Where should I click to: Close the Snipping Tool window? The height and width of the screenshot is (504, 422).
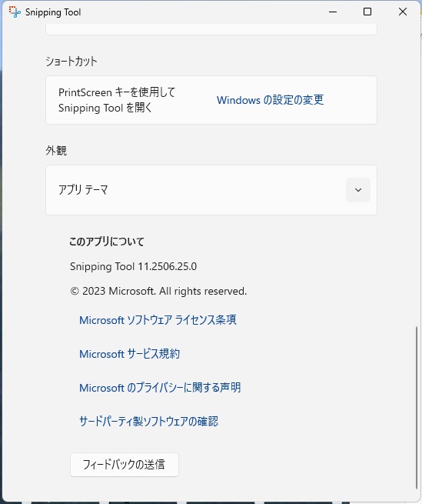[403, 12]
